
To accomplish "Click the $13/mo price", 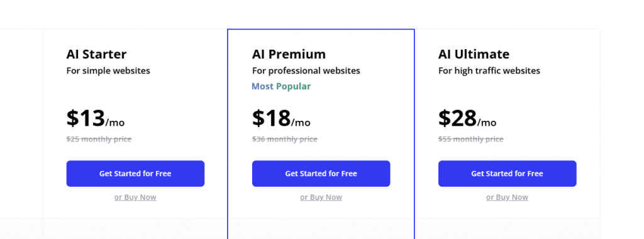I will click(96, 118).
